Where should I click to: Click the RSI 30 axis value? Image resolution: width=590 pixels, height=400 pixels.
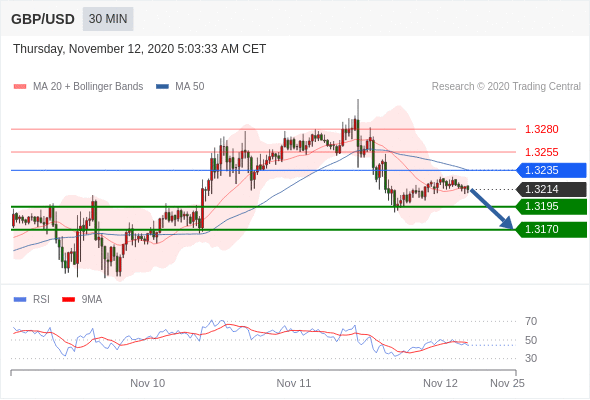[x=531, y=358]
